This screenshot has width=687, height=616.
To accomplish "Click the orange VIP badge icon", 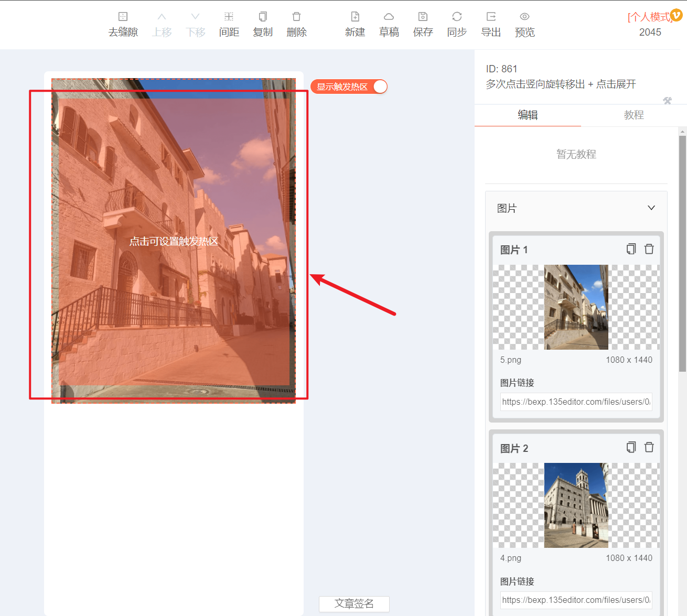I will pyautogui.click(x=677, y=15).
